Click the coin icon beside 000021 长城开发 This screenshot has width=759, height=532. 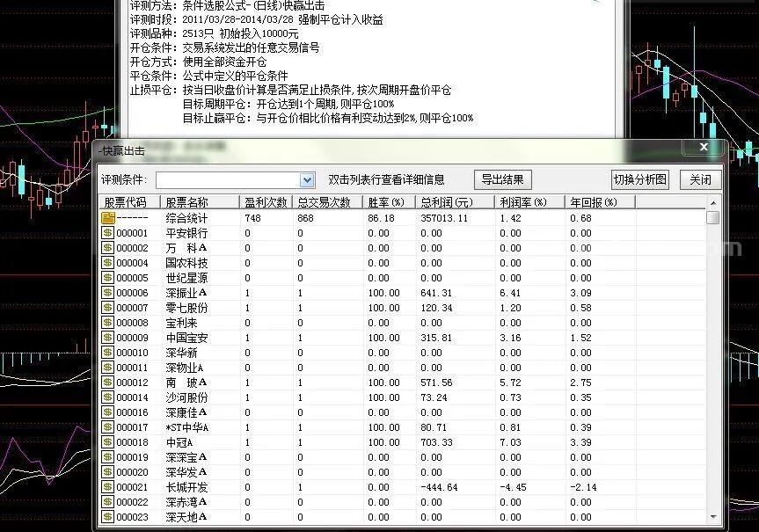coord(108,487)
